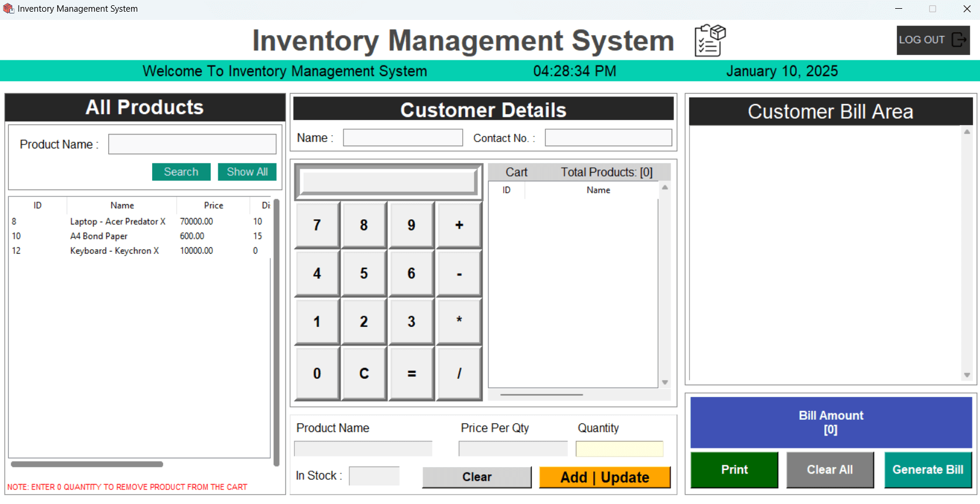Click the calculator display field
The image size is (980, 504).
[x=388, y=182]
